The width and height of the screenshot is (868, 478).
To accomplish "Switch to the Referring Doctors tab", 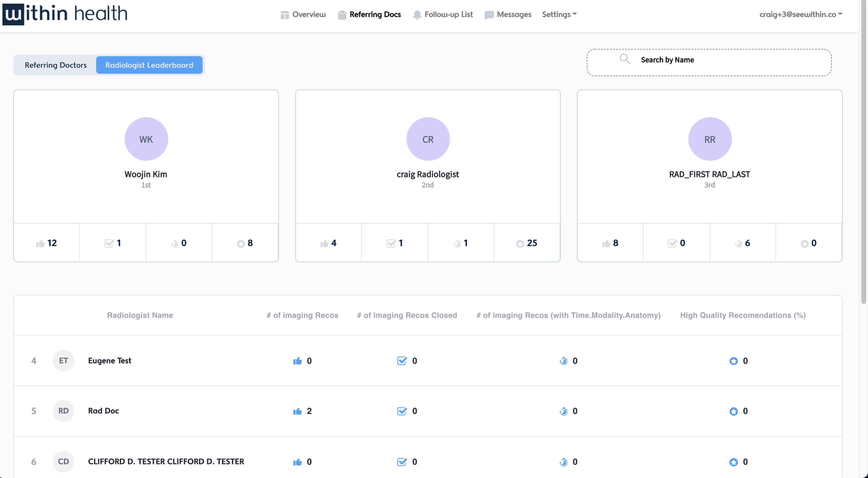I will [56, 65].
